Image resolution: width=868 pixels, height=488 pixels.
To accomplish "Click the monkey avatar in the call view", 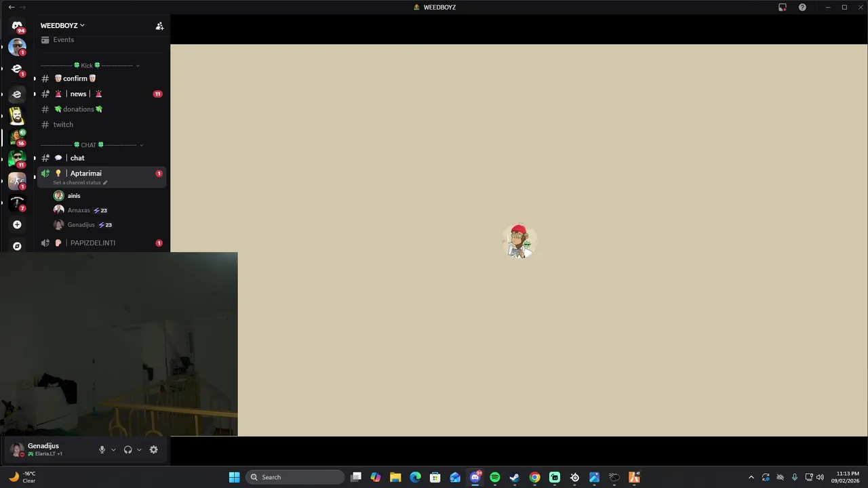I will [519, 241].
